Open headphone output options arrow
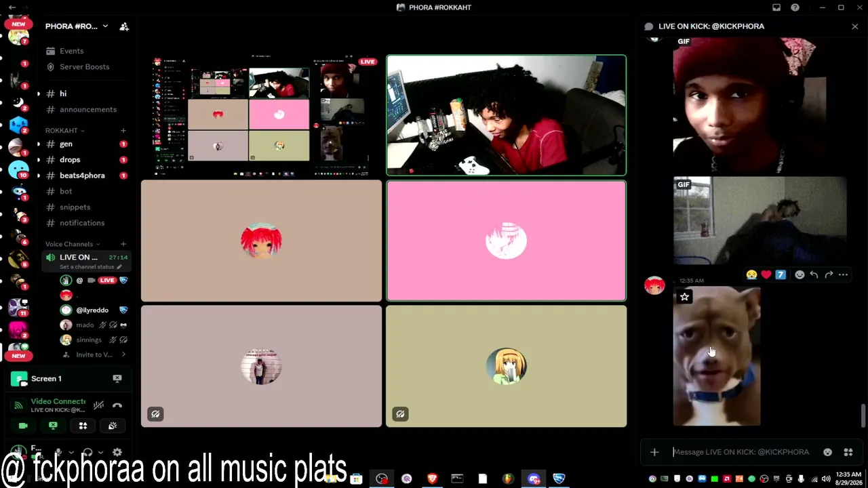This screenshot has height=488, width=868. (x=101, y=452)
